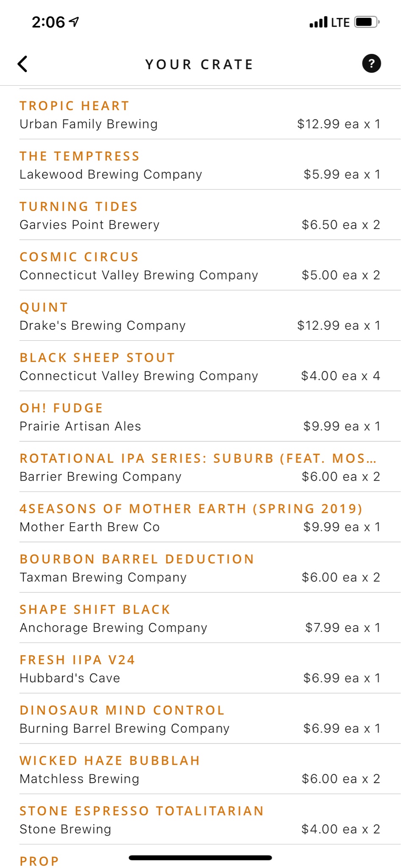Tap the back arrow icon
Screen dimensions: 401x868
tap(22, 64)
